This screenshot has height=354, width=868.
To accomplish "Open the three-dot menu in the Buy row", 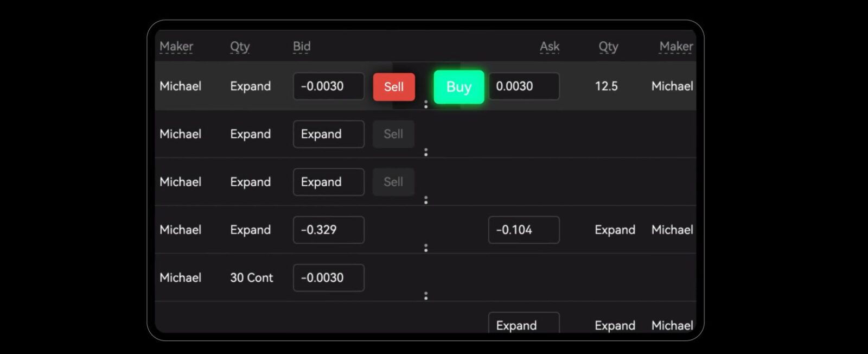I will coord(426,104).
